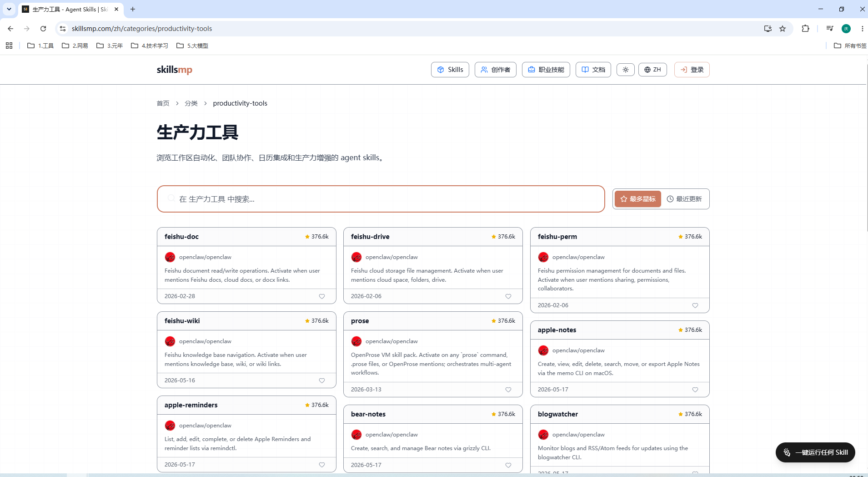Open the apple-reminders skill title

click(191, 405)
